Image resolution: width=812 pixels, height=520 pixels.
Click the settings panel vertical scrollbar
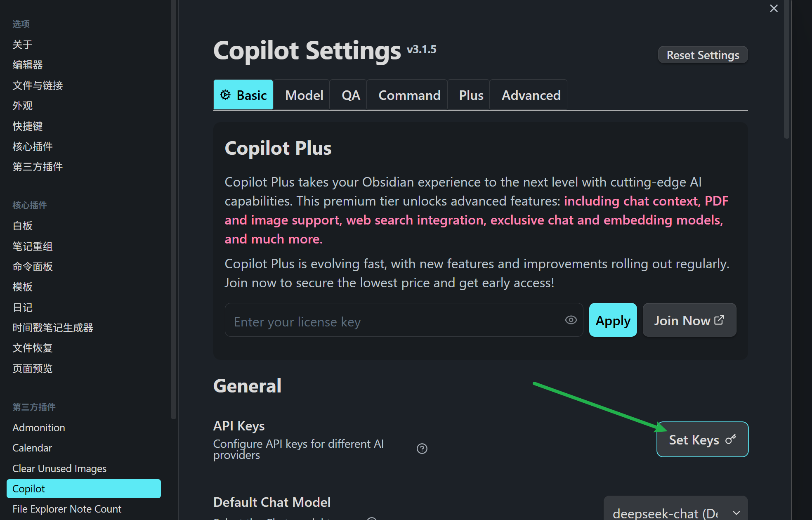(786, 70)
